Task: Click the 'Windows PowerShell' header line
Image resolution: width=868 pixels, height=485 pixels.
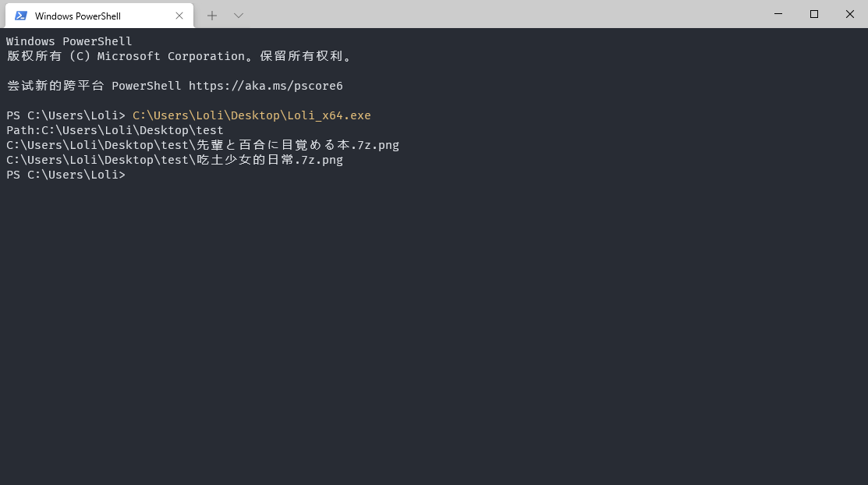Action: (x=69, y=41)
